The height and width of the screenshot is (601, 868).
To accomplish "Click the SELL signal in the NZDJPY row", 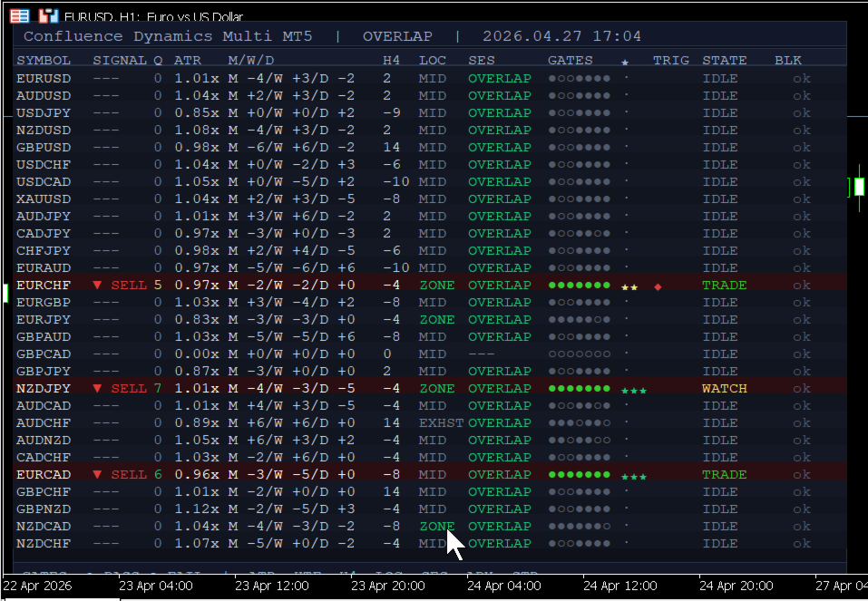I will tap(129, 389).
